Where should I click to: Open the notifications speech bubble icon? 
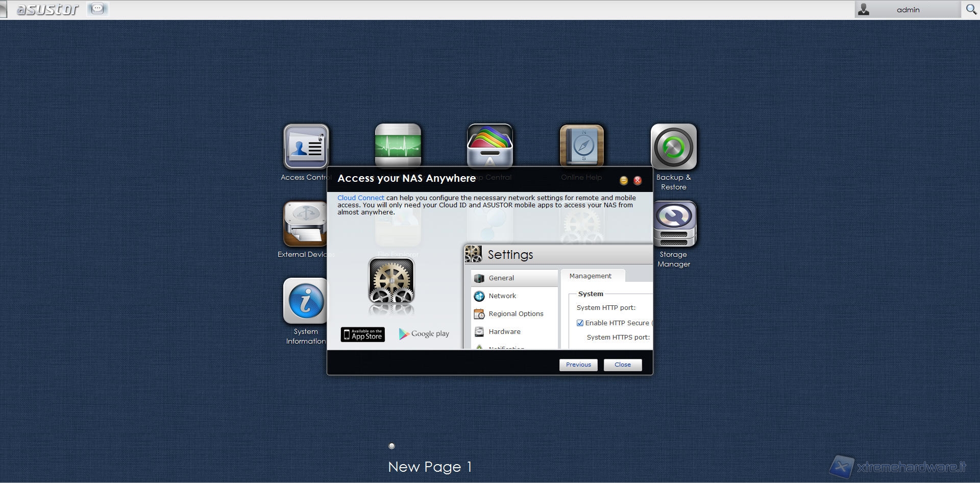coord(97,9)
